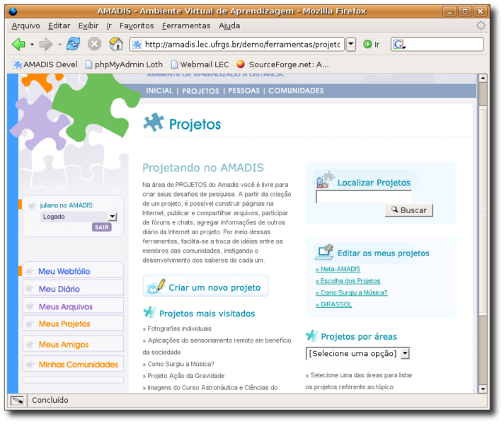Open the AMADIS Devel bookmark
The image size is (504, 424).
point(45,64)
